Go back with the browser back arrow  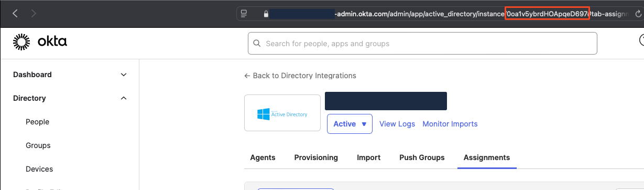coord(15,14)
